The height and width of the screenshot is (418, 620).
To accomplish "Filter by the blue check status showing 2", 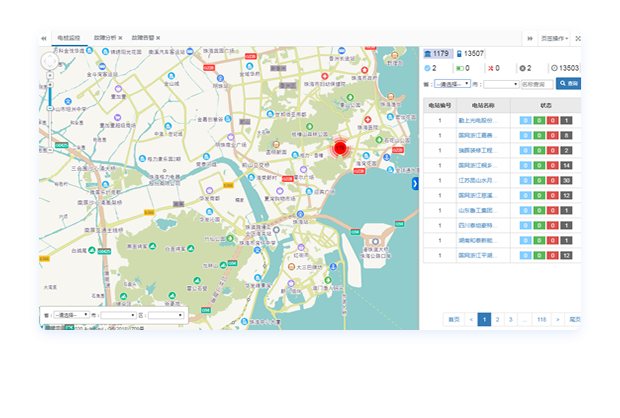I will click(430, 68).
